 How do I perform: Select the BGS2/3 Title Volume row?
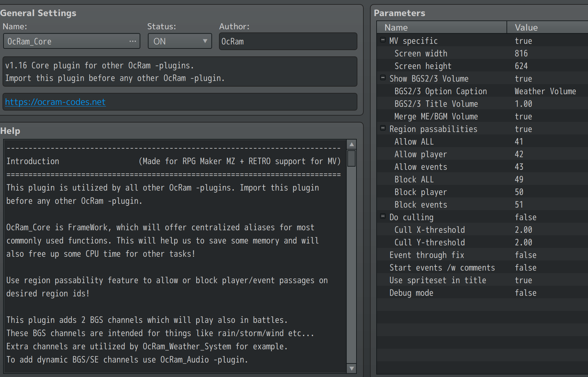482,104
